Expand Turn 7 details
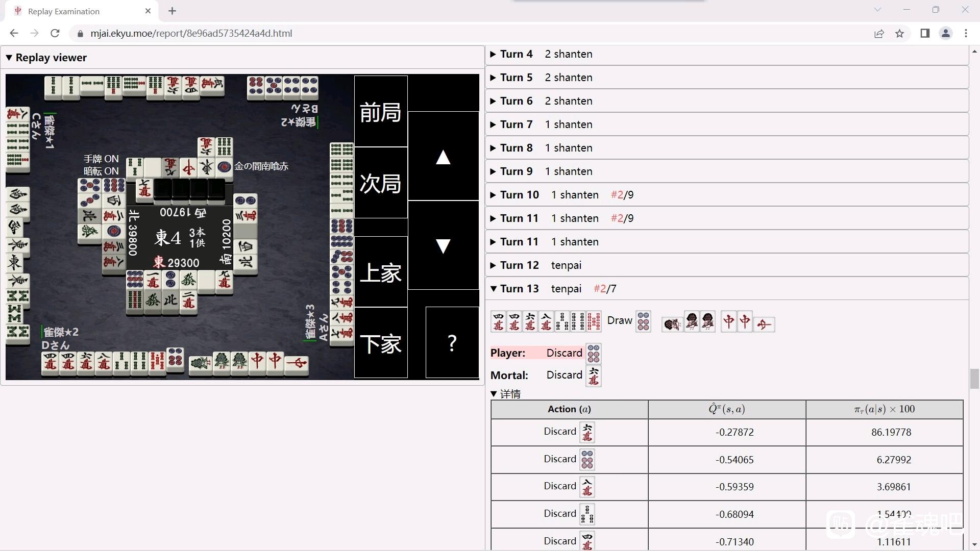Viewport: 980px width, 551px height. click(727, 124)
